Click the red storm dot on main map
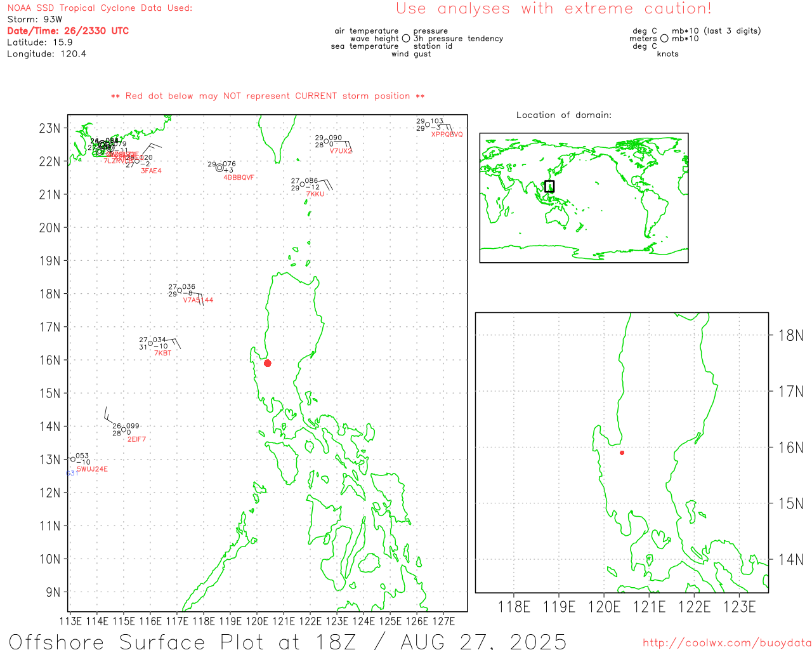This screenshot has width=812, height=650. point(267,363)
